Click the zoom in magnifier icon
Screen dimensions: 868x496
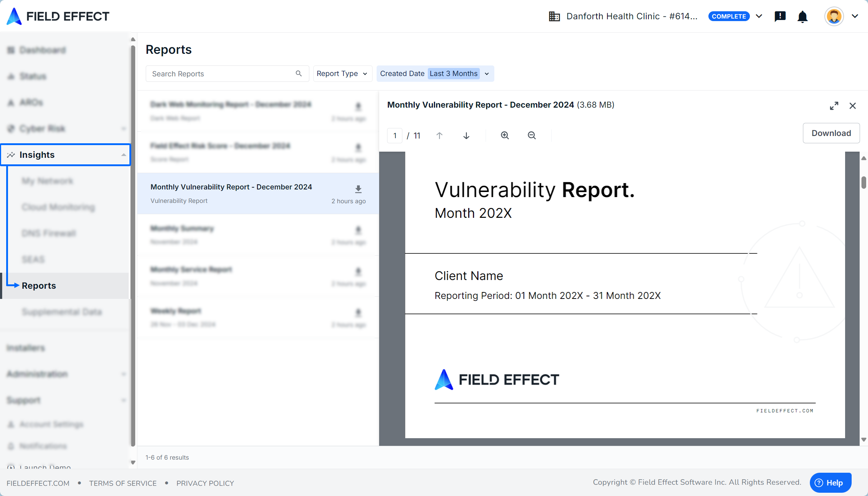point(505,135)
